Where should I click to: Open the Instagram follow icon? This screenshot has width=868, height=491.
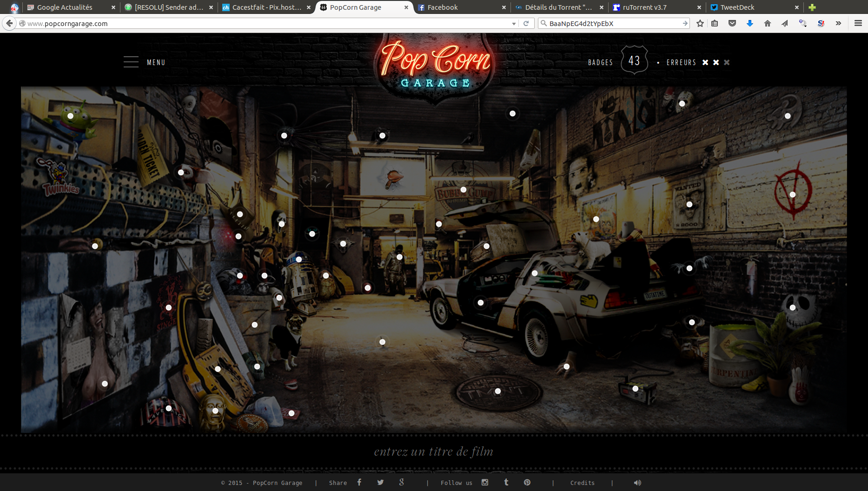485,482
